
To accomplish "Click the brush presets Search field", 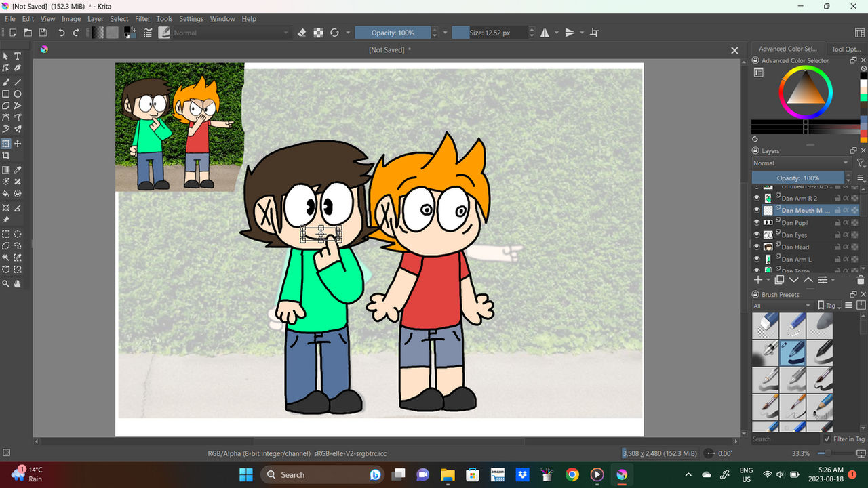I will tap(785, 439).
